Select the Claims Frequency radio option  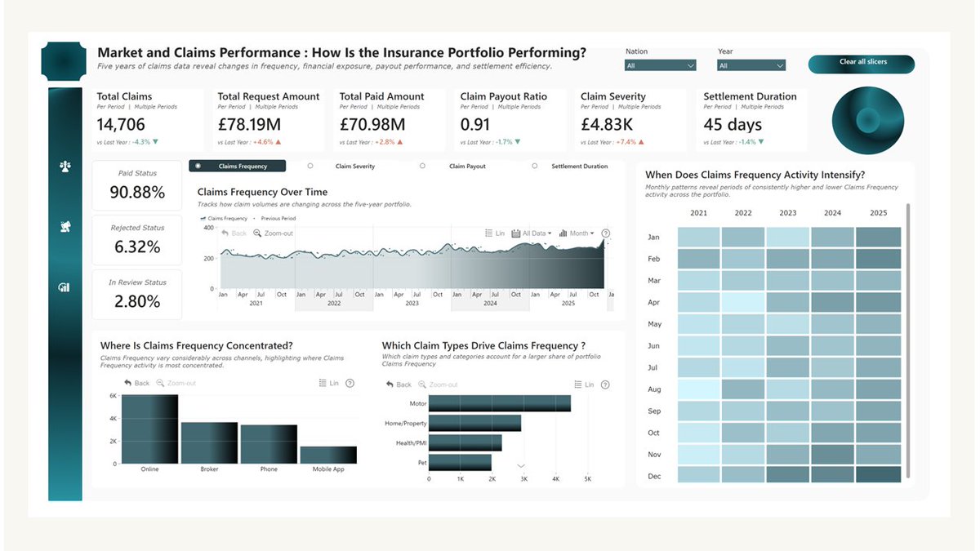(238, 166)
